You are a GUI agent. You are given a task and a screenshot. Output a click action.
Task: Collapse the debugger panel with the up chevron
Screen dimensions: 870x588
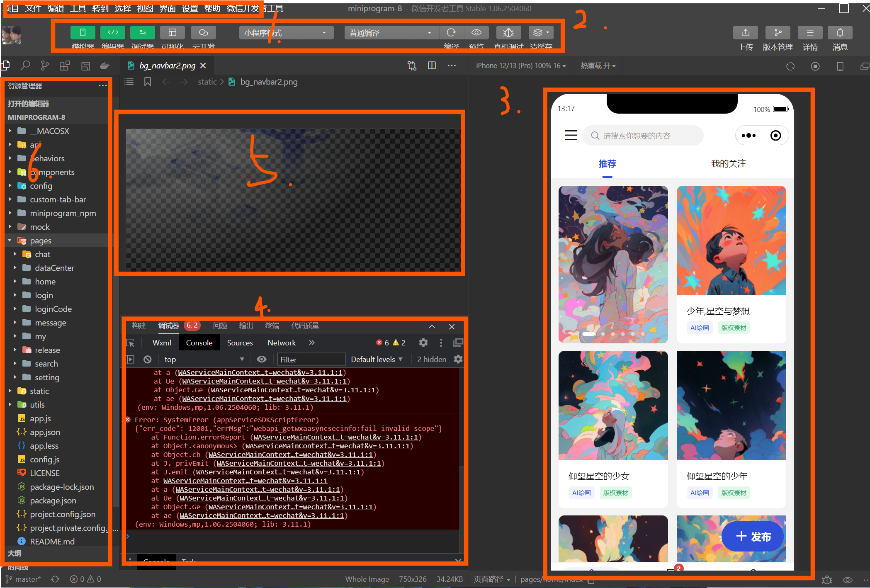pos(432,326)
